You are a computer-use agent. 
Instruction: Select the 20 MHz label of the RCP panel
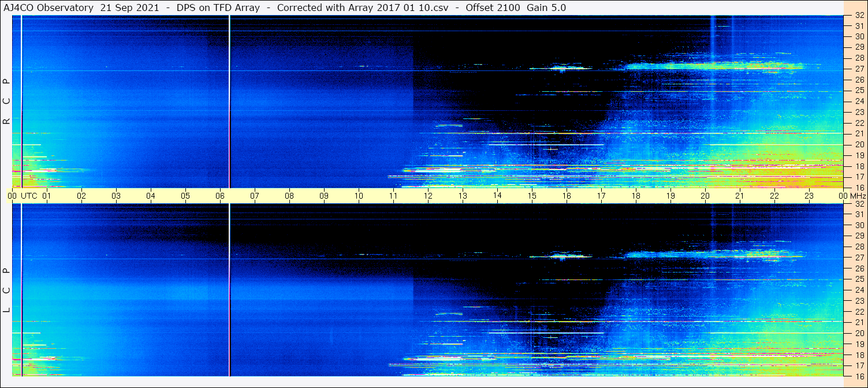(x=859, y=144)
